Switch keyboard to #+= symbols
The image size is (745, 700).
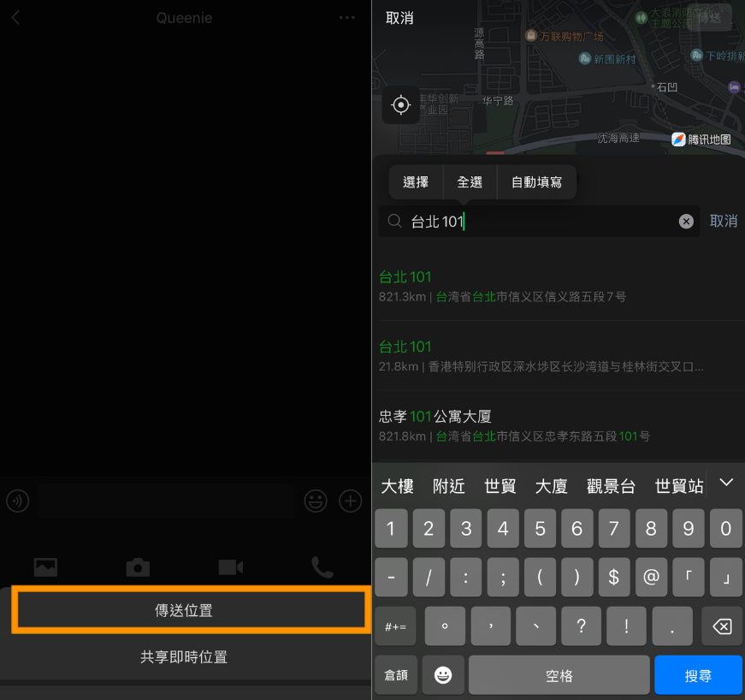pos(395,626)
